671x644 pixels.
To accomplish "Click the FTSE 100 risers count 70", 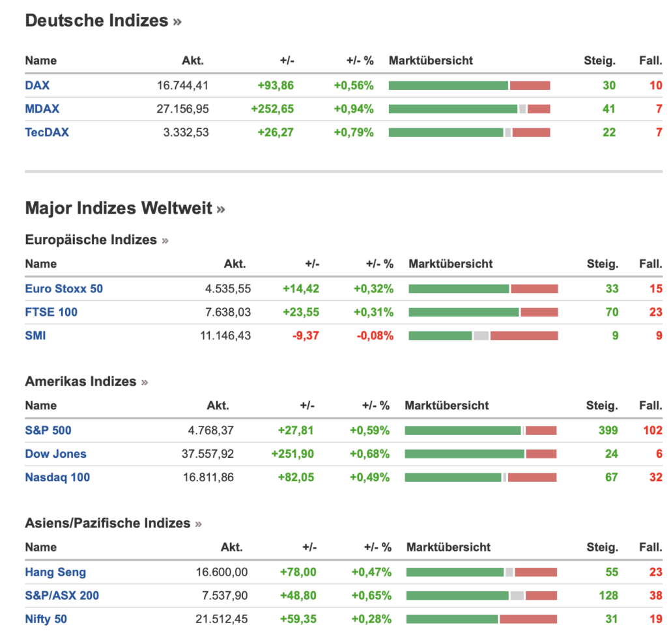I will click(612, 313).
